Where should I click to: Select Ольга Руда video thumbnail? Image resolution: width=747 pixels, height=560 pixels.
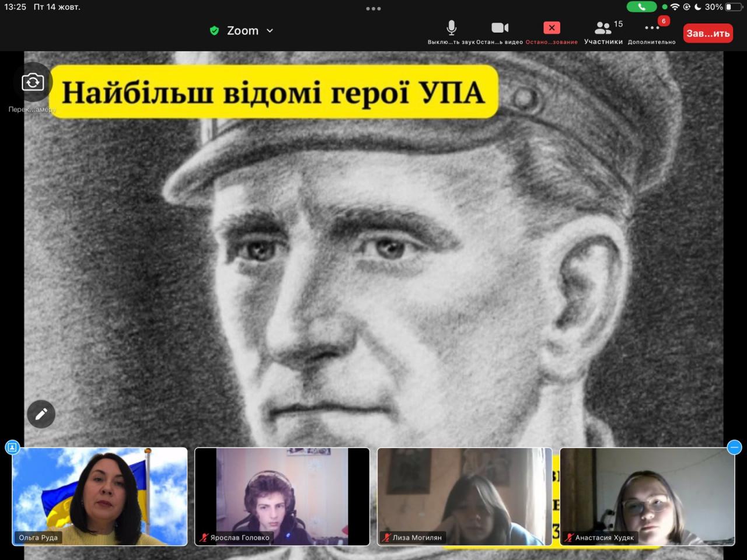click(100, 496)
